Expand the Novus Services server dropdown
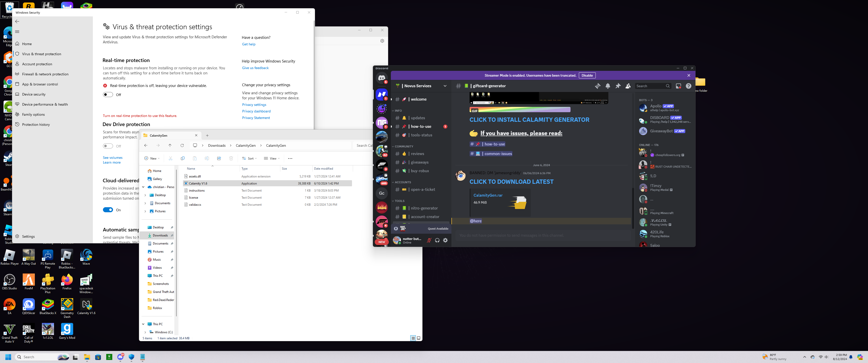This screenshot has width=868, height=363. [445, 86]
